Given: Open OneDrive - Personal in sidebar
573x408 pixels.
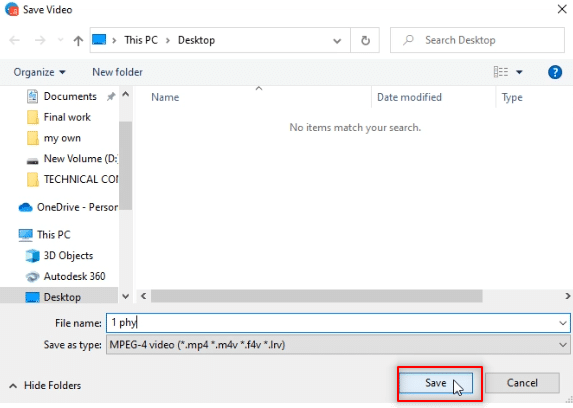Looking at the screenshot, I should tap(68, 207).
